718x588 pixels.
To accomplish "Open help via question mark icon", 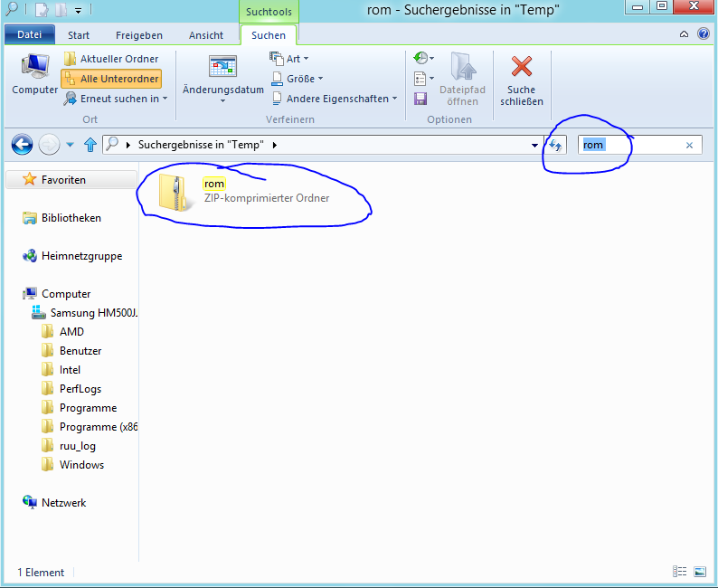I will pyautogui.click(x=704, y=33).
